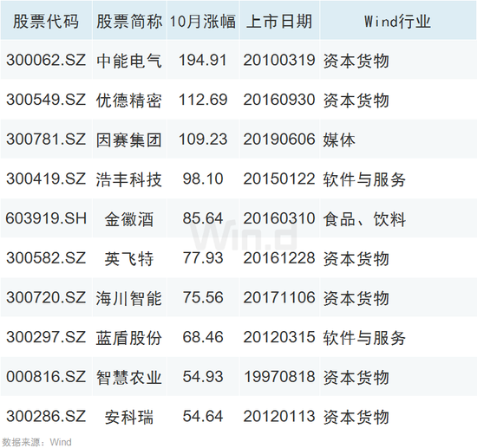Select stock name 智慧农业
Screen dimensions: 477x448
[129, 377]
